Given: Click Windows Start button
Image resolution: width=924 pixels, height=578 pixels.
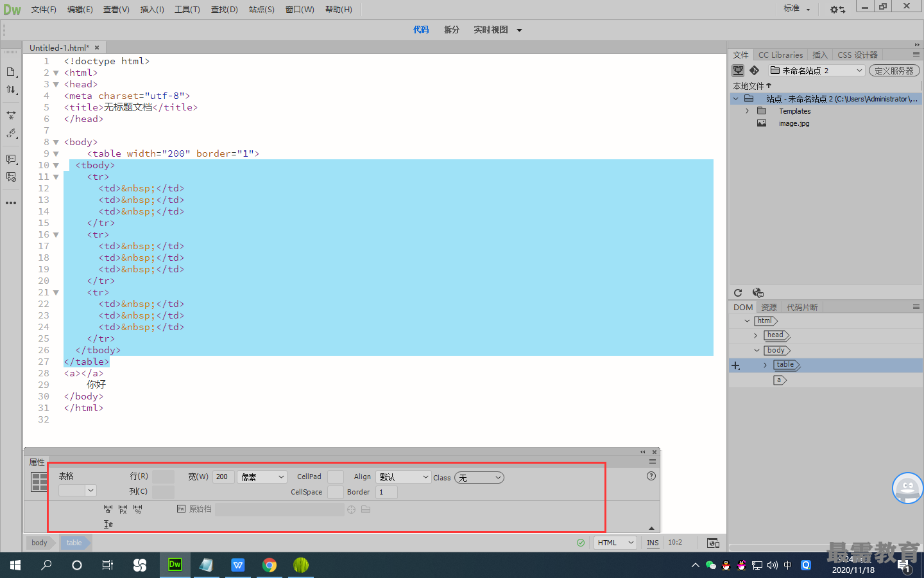Looking at the screenshot, I should tap(15, 565).
